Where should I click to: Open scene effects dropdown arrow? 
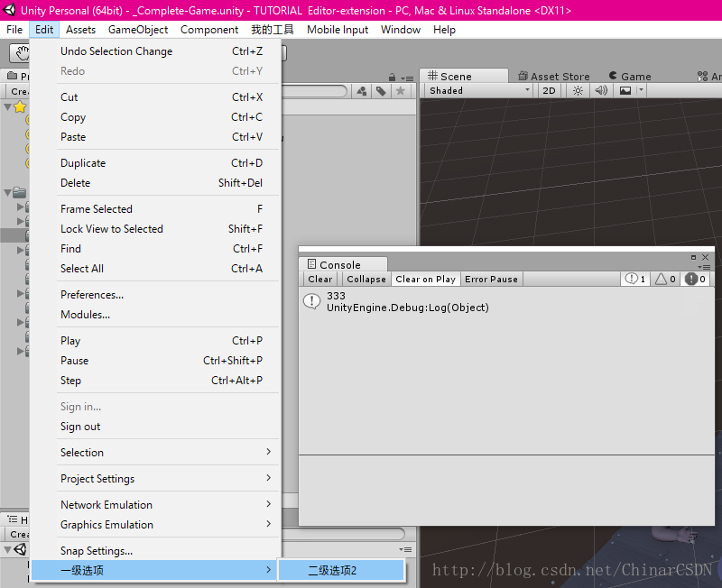click(x=641, y=91)
